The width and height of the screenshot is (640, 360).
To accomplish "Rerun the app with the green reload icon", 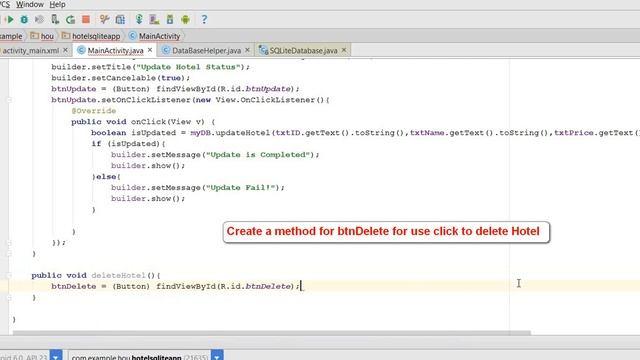I will coord(71,20).
